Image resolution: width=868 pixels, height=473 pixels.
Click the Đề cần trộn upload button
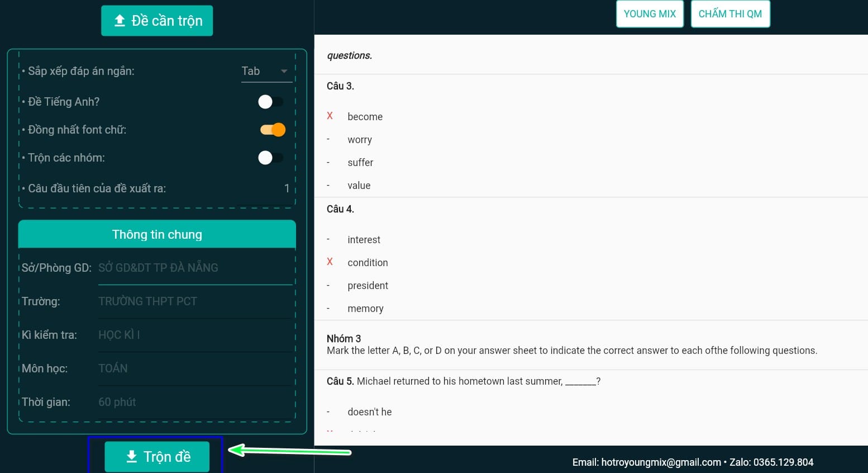click(x=157, y=21)
